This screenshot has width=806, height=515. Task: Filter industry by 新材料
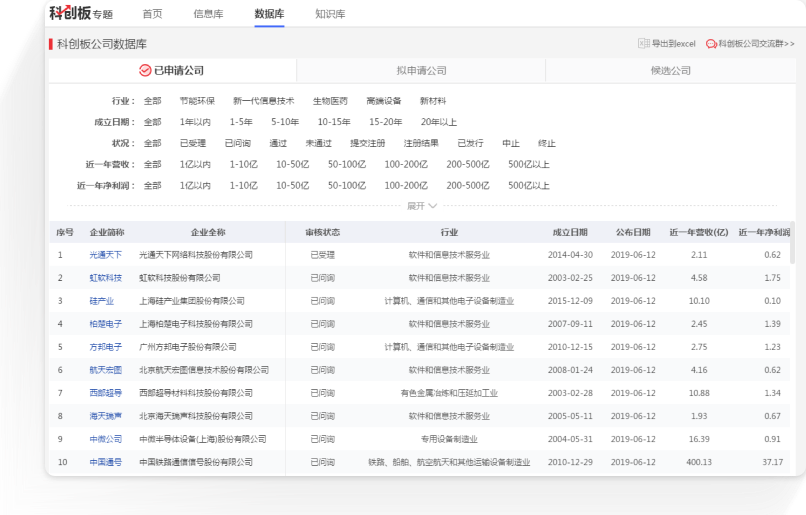click(x=433, y=101)
